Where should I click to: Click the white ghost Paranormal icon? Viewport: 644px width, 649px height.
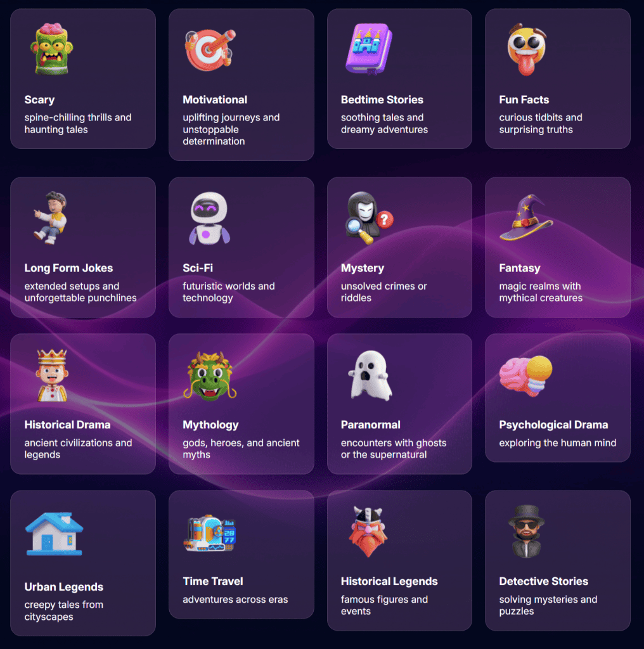point(370,375)
